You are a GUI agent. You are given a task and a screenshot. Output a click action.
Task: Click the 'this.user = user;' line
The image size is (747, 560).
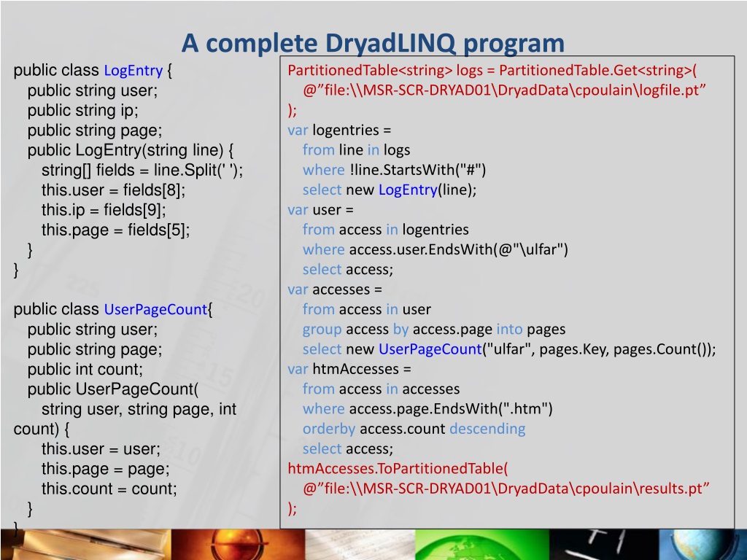coord(101,449)
